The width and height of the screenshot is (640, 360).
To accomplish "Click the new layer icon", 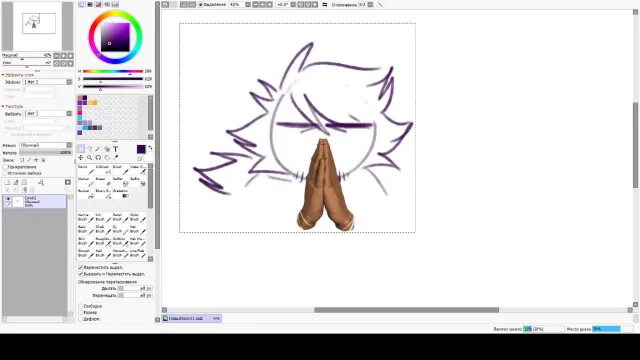I will coord(7,182).
